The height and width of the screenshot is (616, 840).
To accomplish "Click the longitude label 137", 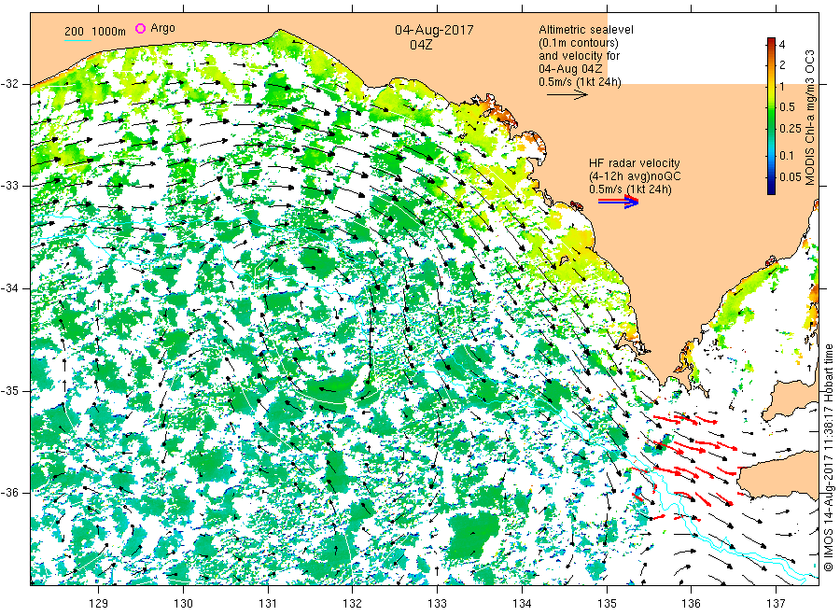I will click(777, 604).
